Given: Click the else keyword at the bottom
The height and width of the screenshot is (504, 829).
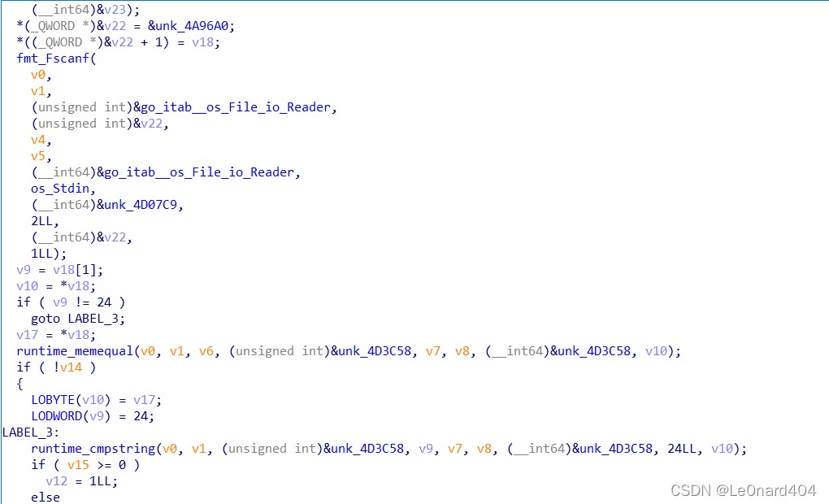Looking at the screenshot, I should click(46, 497).
